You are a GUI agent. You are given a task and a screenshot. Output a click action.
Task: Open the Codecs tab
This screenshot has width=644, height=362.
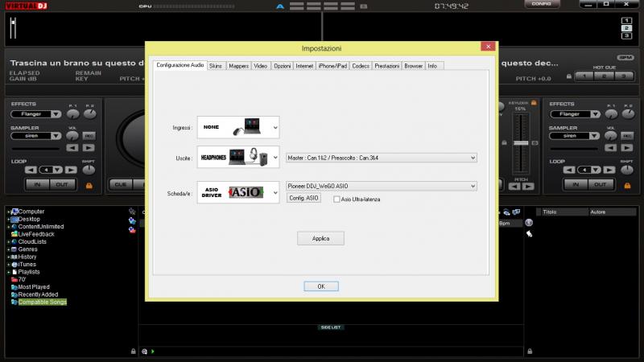(361, 66)
